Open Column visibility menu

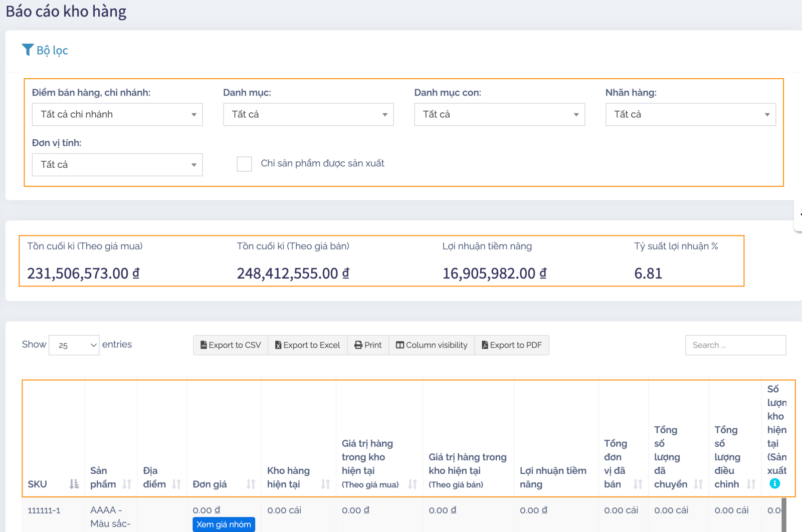point(432,345)
